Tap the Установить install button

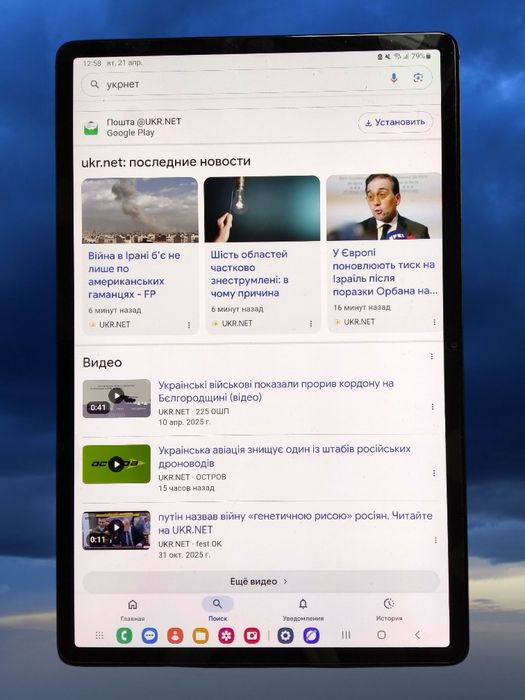[x=395, y=122]
